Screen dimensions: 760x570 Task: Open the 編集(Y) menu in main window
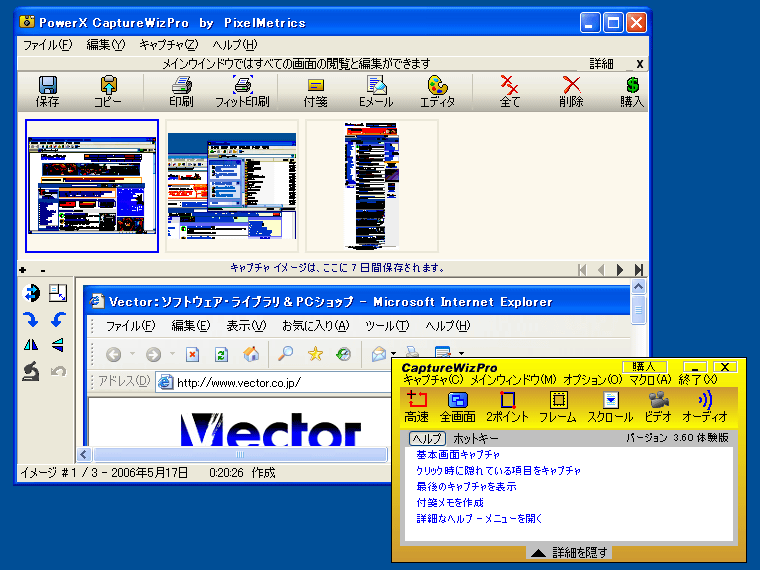pos(105,45)
